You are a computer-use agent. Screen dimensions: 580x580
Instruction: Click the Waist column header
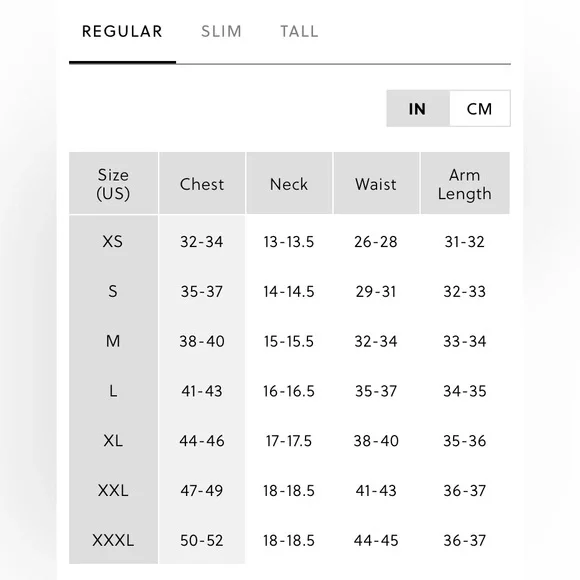pos(376,183)
